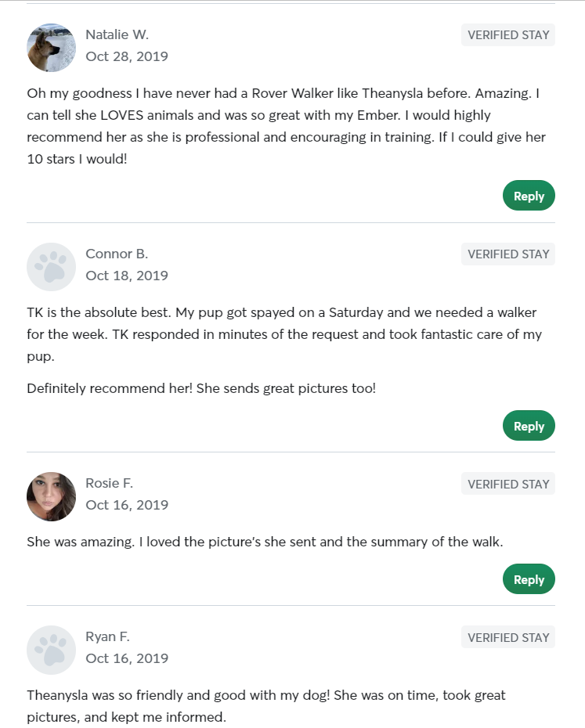
Task: Click the VERIFIED STAY badge on Natalie's review
Action: 507,34
